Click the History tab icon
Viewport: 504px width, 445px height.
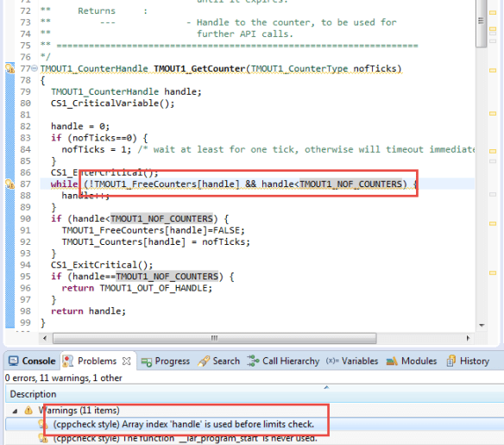coord(450,360)
